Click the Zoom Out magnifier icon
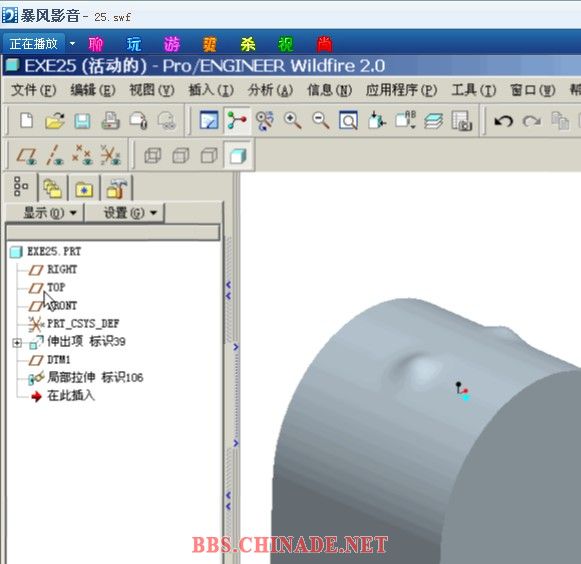This screenshot has height=564, width=581. click(x=321, y=120)
